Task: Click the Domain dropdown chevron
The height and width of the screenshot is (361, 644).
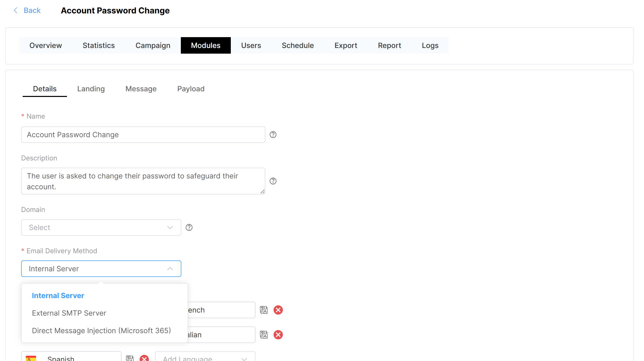Action: [x=170, y=227]
